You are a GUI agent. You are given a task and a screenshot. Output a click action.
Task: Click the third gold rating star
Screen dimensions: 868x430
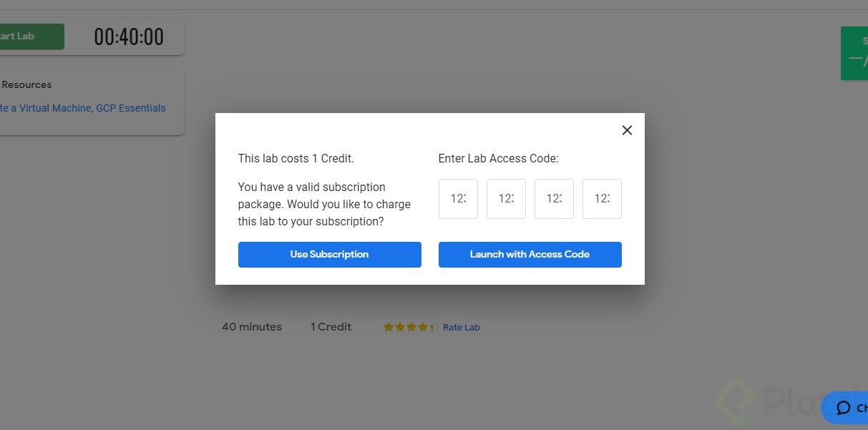411,327
